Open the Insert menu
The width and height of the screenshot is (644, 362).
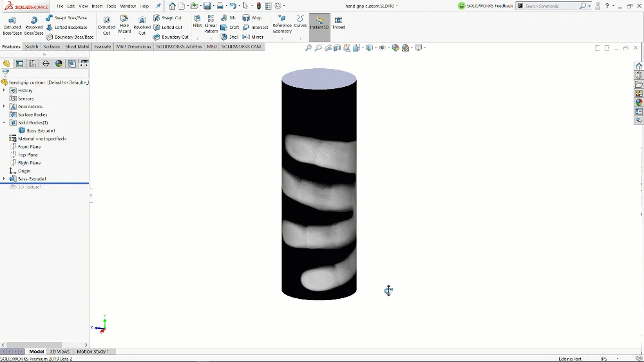pyautogui.click(x=97, y=6)
